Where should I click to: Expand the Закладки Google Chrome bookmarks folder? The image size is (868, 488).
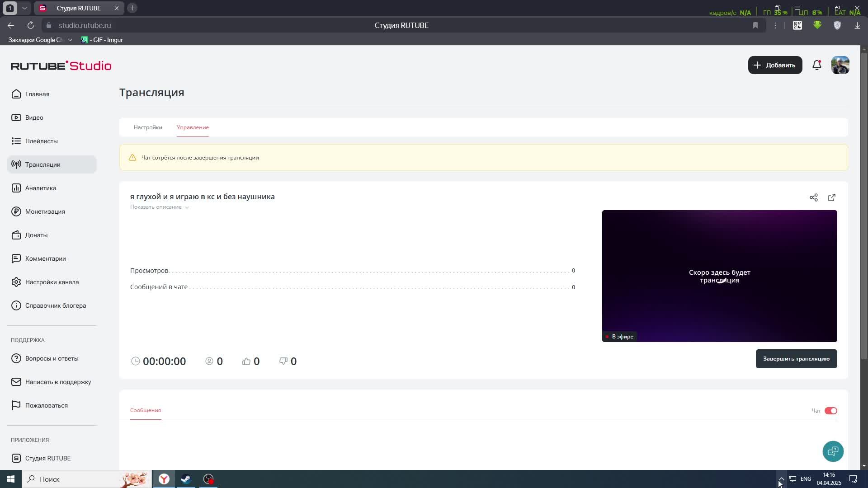tap(40, 40)
